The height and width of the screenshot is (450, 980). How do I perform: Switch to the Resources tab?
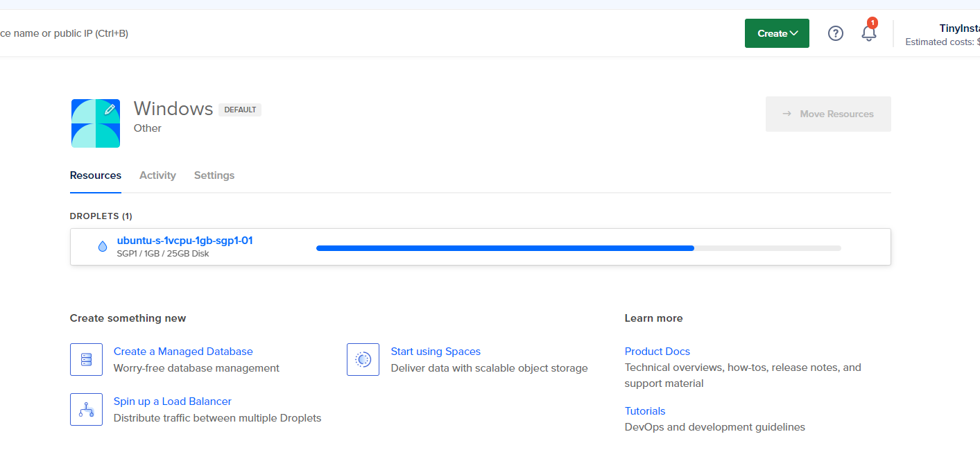point(96,175)
